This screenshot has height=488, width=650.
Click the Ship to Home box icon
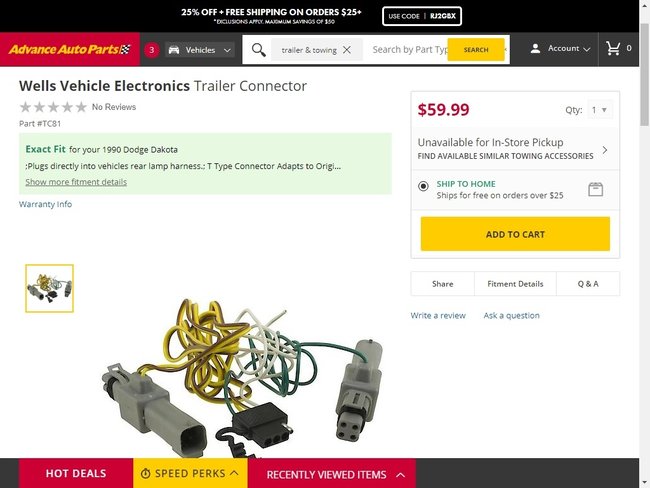pyautogui.click(x=595, y=189)
